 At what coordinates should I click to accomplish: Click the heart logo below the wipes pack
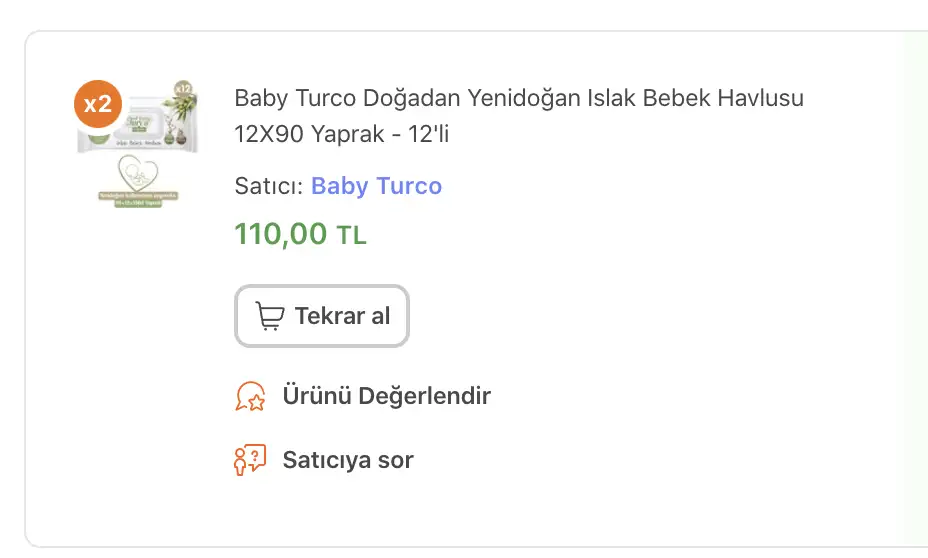[136, 182]
